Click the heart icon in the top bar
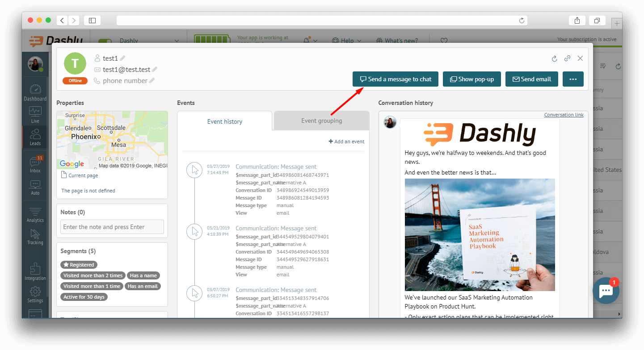Screen dimensions: 644x350 pyautogui.click(x=444, y=41)
